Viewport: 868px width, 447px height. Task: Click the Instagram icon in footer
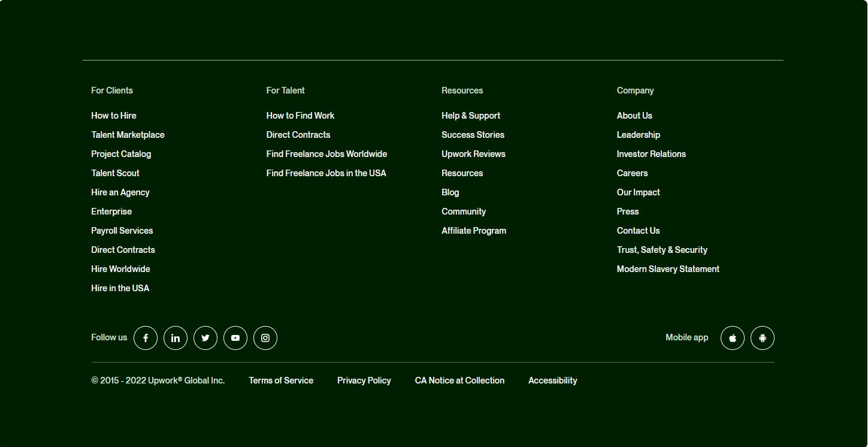click(265, 338)
